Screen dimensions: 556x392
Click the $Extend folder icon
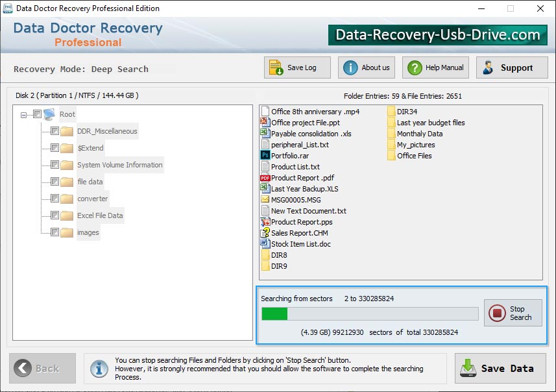[67, 148]
